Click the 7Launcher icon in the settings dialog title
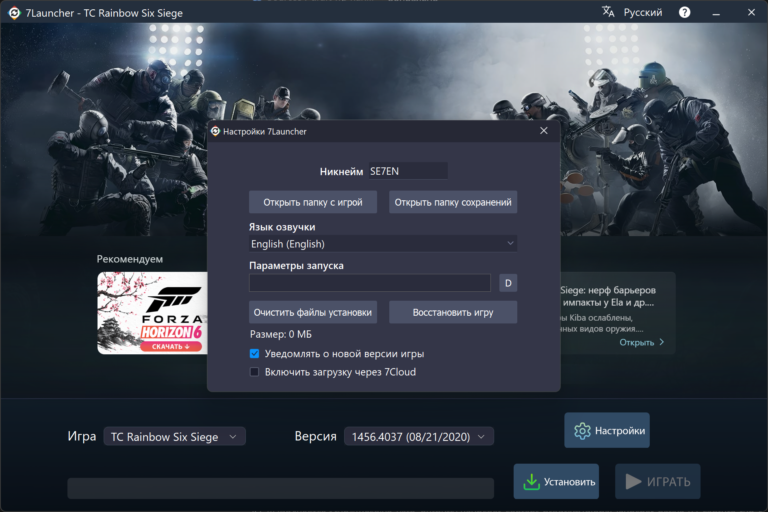768x512 pixels. point(215,131)
